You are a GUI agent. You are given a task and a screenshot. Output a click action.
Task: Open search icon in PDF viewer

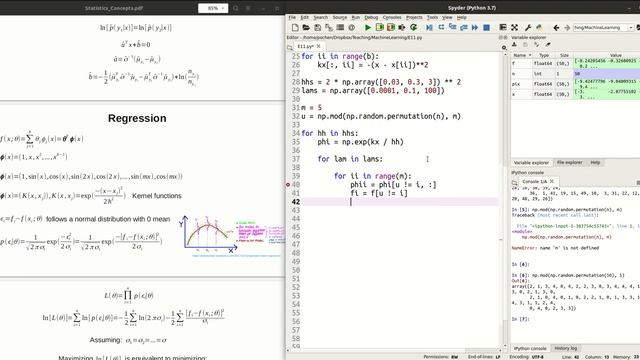pyautogui.click(x=236, y=8)
